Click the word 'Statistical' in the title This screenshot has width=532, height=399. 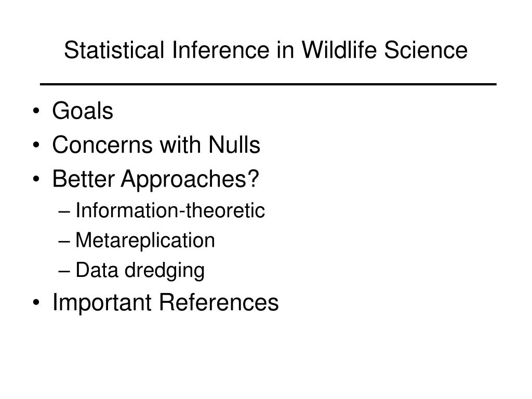coord(114,50)
